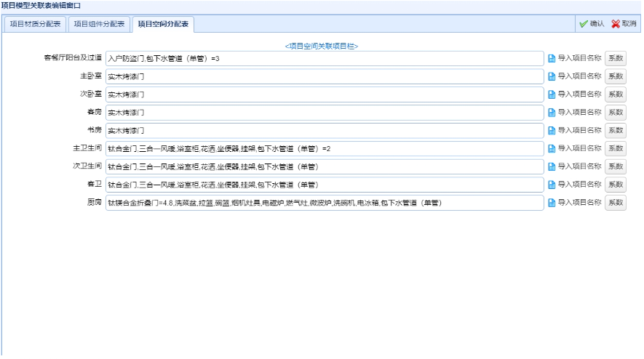Click import document icon for 厨房 row

click(x=552, y=203)
